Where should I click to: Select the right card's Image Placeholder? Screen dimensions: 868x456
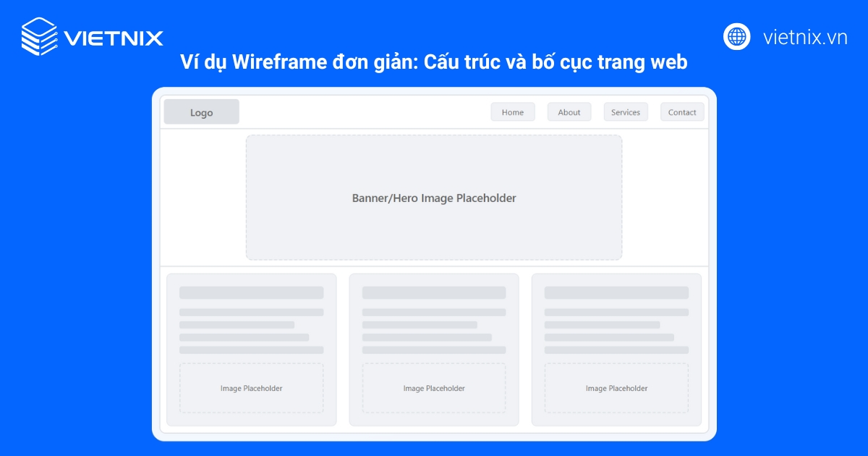point(616,388)
